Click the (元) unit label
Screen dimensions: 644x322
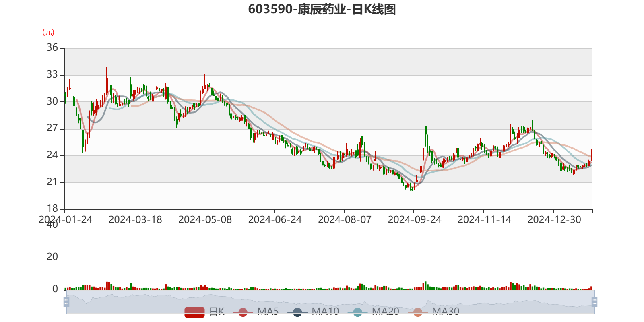point(48,32)
